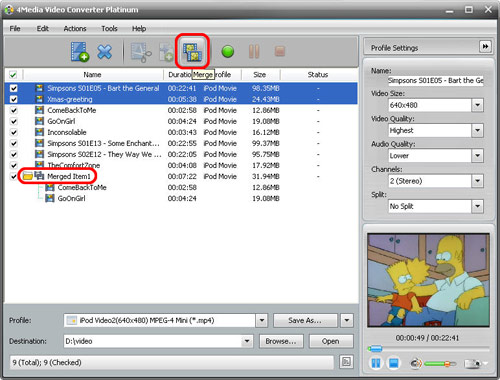Collapse Profile Settings with double-arrow icon
This screenshot has width=500, height=380.
[x=485, y=46]
